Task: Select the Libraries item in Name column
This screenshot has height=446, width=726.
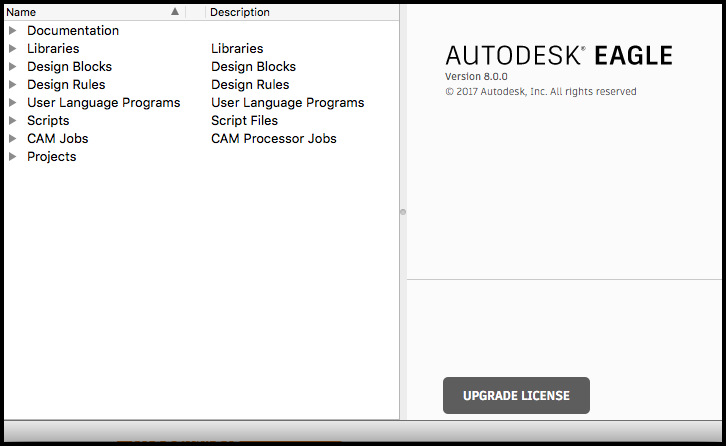Action: [x=53, y=49]
